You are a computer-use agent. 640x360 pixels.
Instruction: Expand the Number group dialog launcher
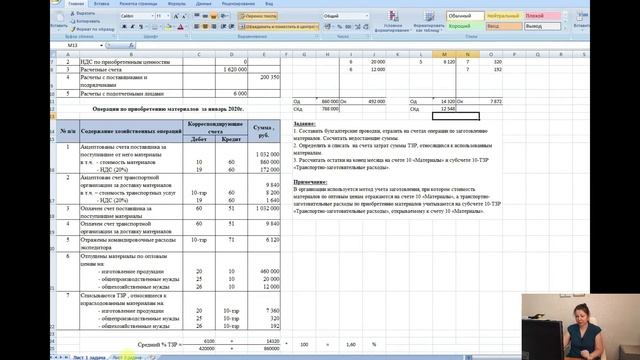click(369, 36)
